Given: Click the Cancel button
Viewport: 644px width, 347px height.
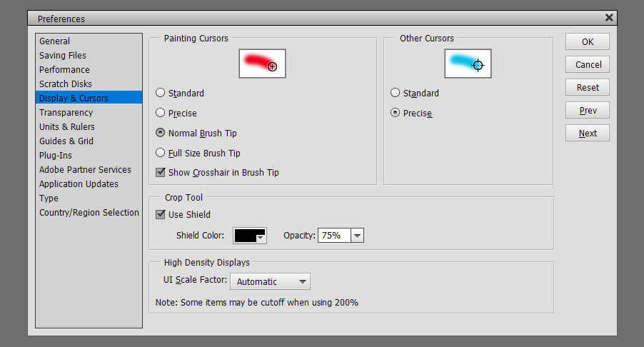Looking at the screenshot, I should click(588, 64).
